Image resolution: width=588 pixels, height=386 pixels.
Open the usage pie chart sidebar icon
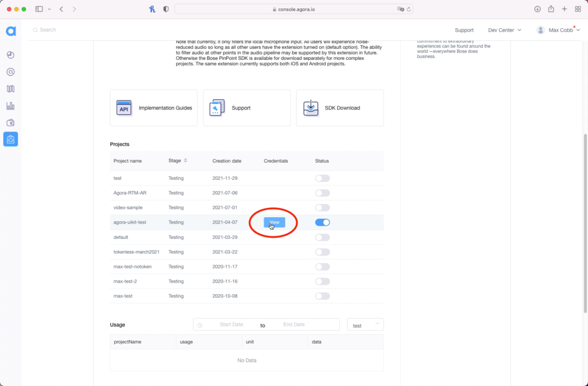tap(10, 55)
